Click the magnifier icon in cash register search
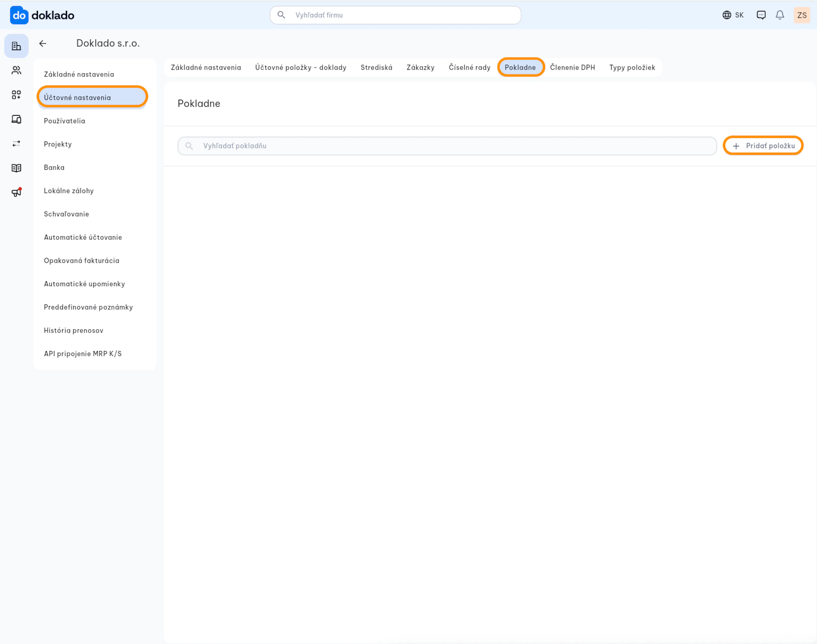 click(189, 146)
